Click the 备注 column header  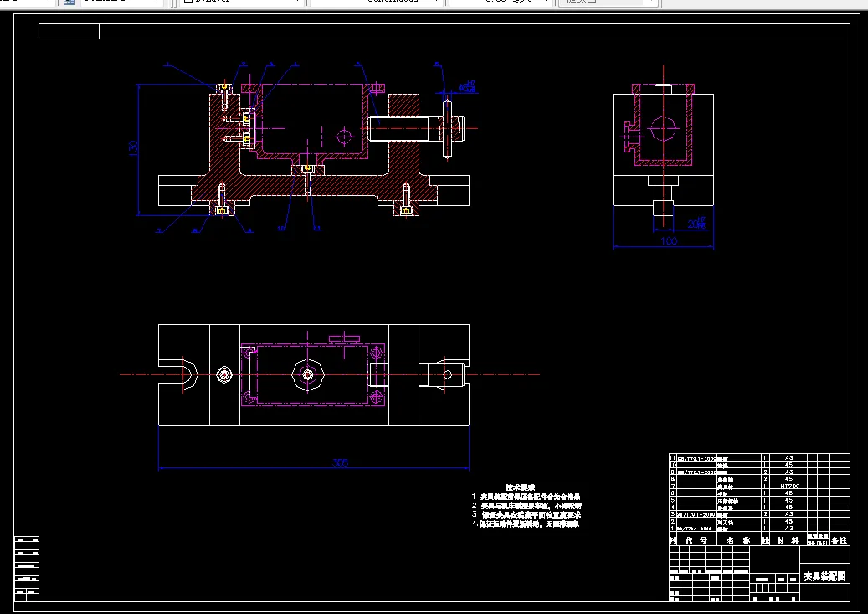click(840, 540)
